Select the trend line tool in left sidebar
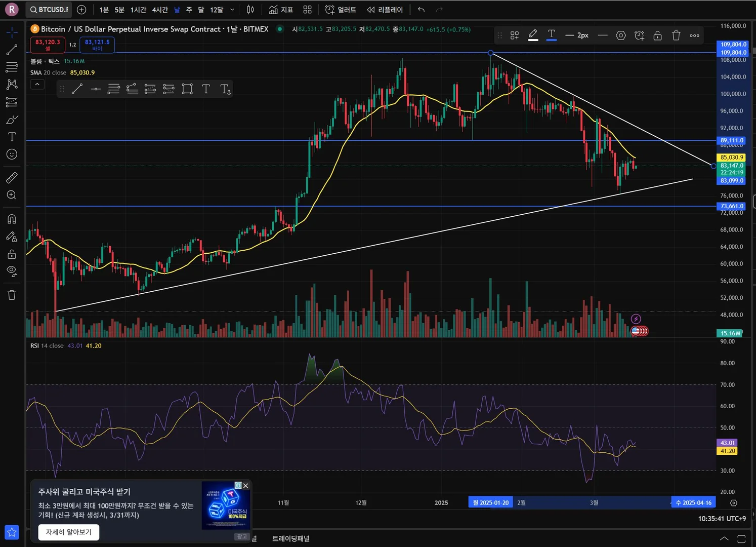756x547 pixels. pyautogui.click(x=12, y=50)
